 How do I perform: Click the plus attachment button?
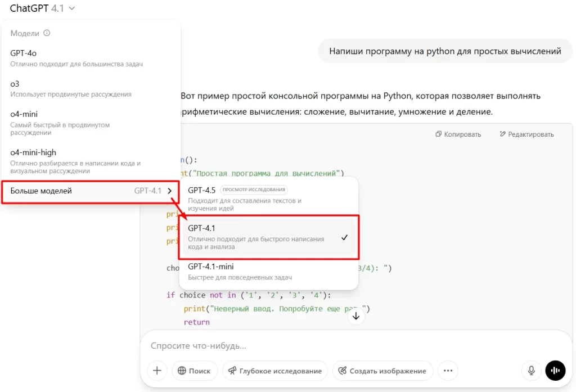[x=157, y=371]
